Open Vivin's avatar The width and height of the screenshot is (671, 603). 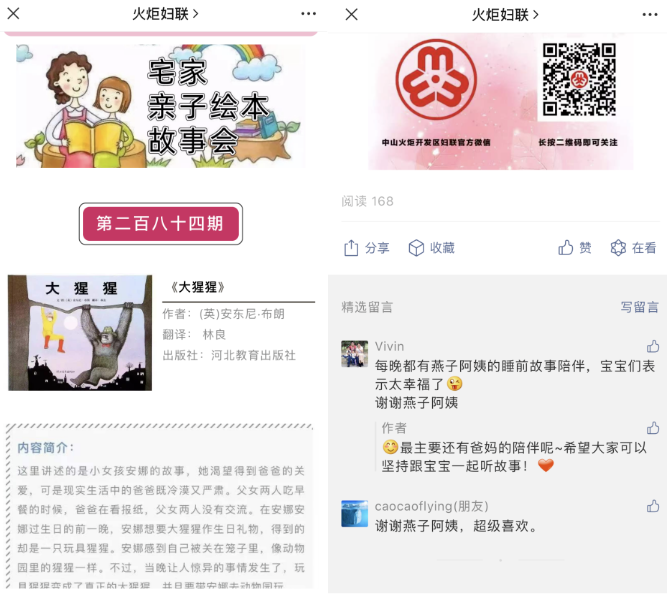(354, 354)
